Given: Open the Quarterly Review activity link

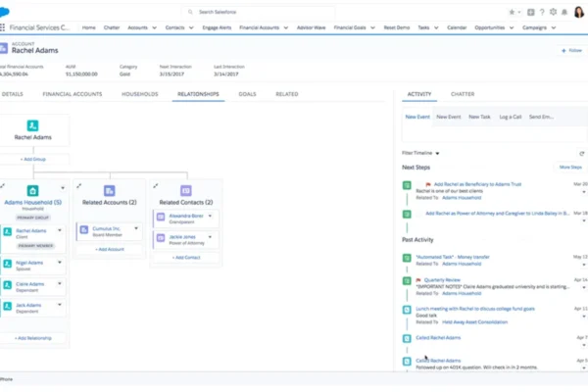Looking at the screenshot, I should [442, 280].
